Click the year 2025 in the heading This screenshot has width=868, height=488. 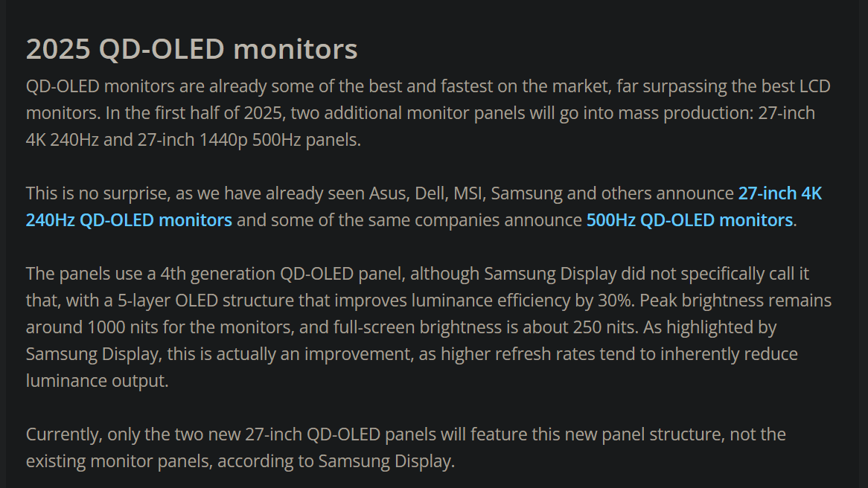[58, 48]
